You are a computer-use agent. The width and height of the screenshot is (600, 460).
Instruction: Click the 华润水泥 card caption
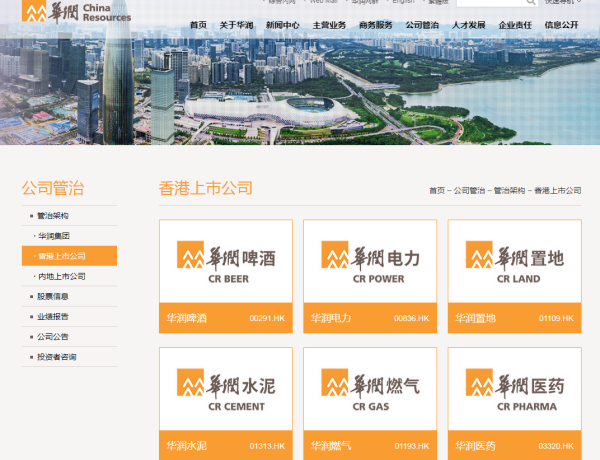[x=186, y=446]
